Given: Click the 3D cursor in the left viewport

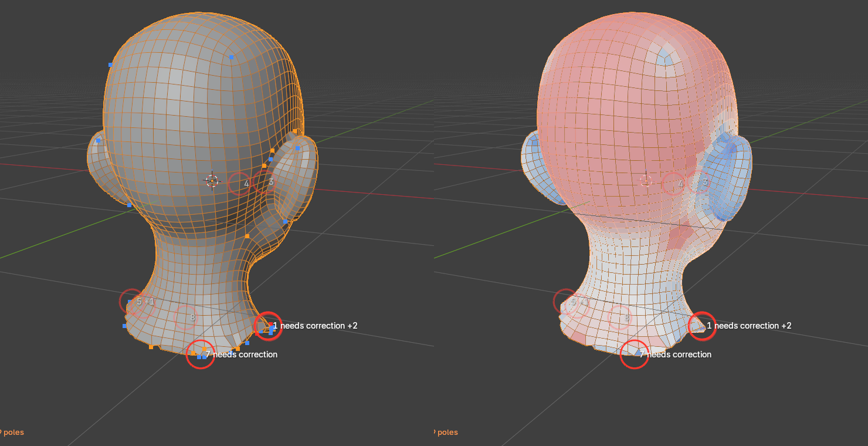Looking at the screenshot, I should [x=212, y=181].
